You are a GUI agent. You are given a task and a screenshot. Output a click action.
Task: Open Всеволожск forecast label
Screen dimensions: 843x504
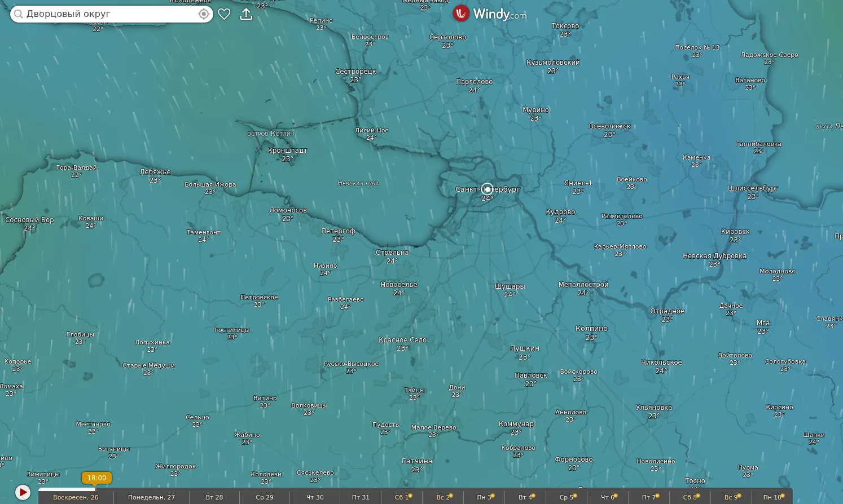pos(609,130)
